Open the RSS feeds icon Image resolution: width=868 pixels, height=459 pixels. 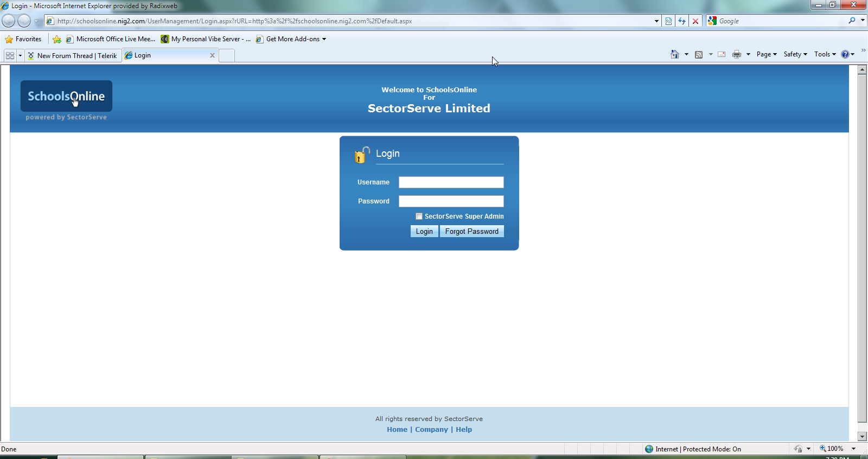click(699, 54)
